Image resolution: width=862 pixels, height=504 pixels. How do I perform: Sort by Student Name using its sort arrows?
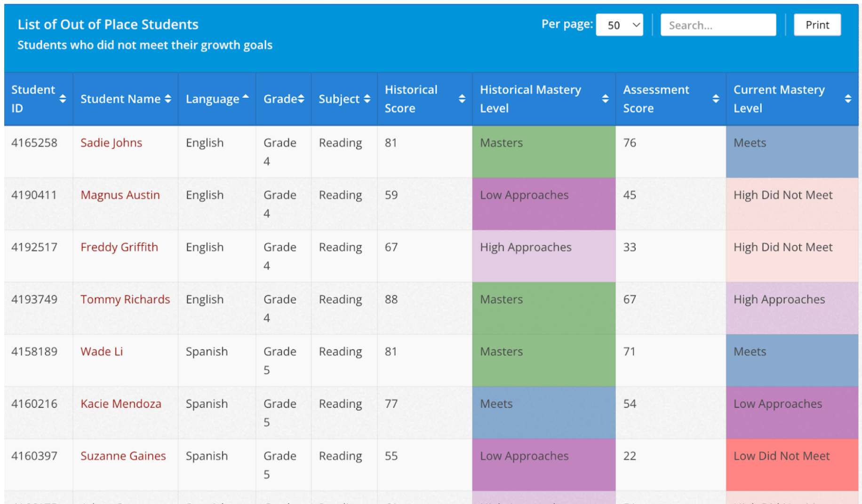click(168, 99)
